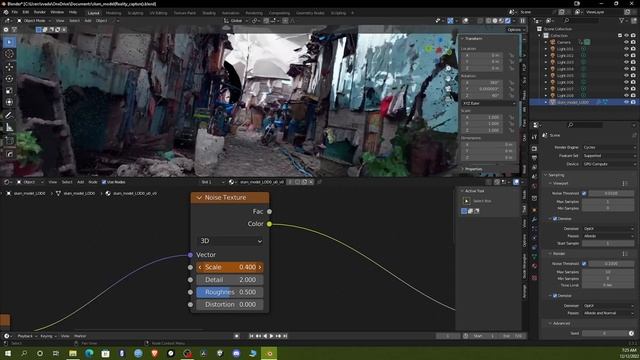Open Microsoft Edge from the taskbar
The width and height of the screenshot is (640, 360).
click(x=89, y=353)
